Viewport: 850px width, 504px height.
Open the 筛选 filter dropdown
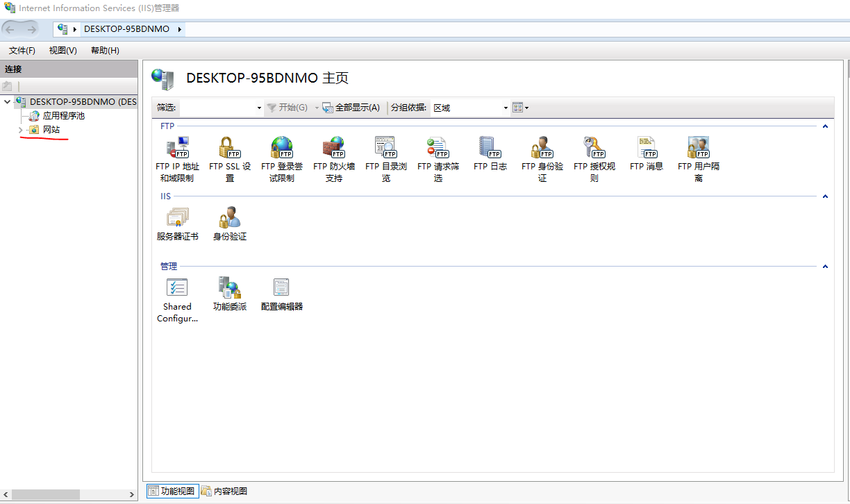point(259,108)
